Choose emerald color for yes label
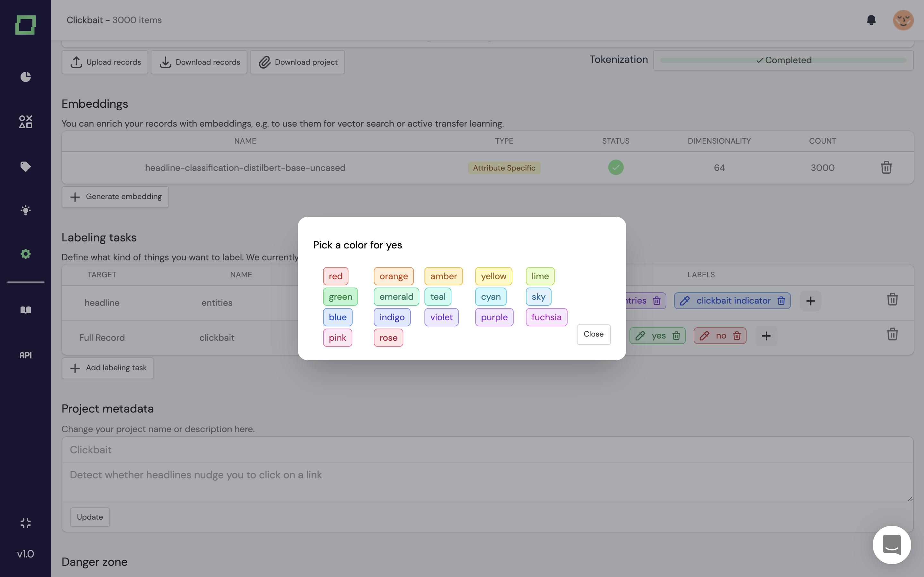 (x=396, y=297)
